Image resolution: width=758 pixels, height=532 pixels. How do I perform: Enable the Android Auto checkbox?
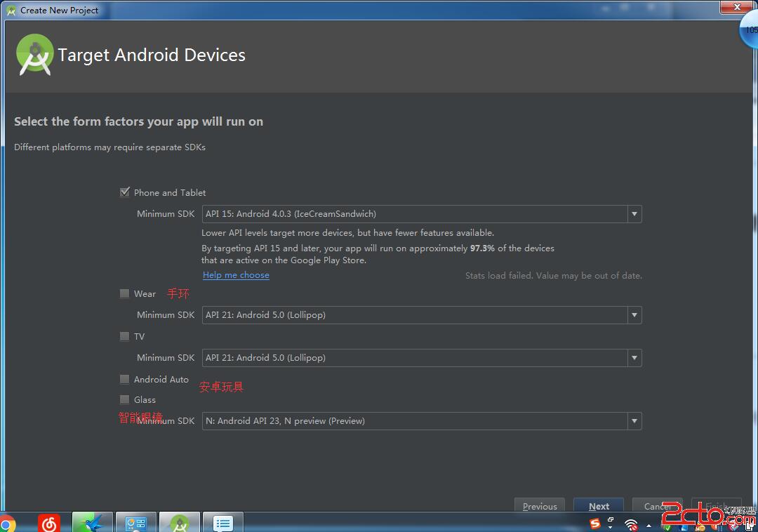[x=125, y=379]
